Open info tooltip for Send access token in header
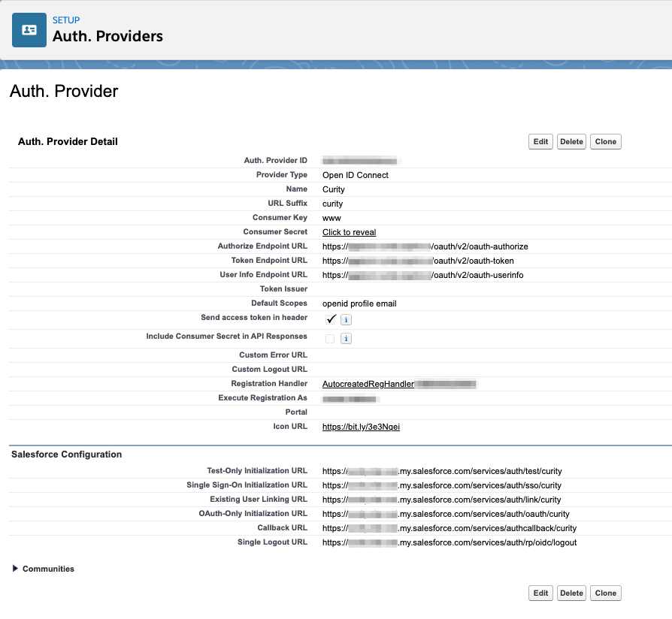This screenshot has width=672, height=619. coord(345,319)
